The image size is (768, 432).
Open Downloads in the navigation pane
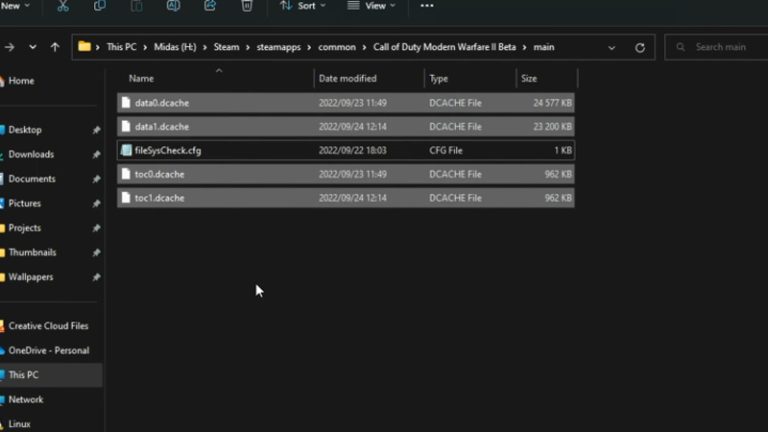[x=31, y=154]
